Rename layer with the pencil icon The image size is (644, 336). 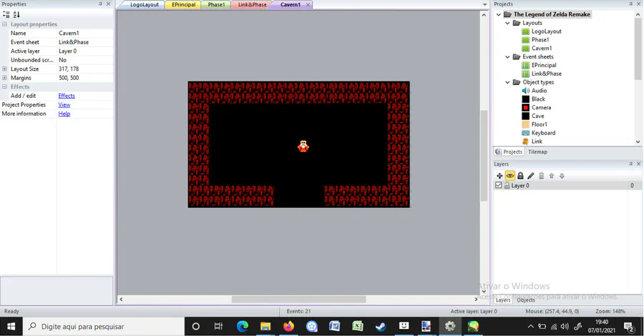(x=531, y=176)
